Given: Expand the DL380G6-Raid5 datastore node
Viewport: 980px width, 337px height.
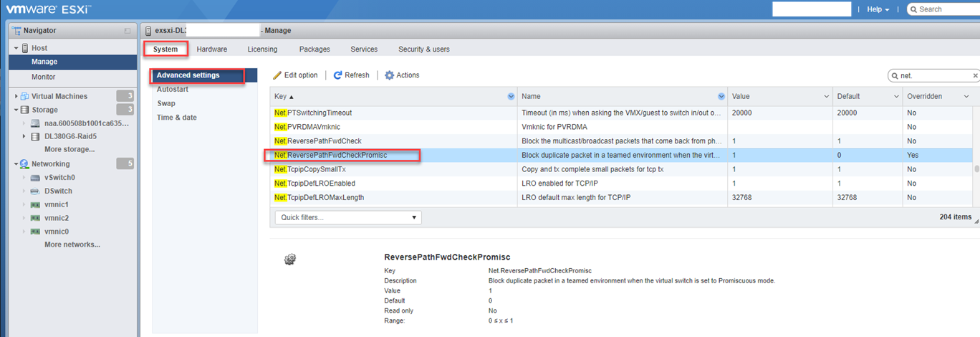Looking at the screenshot, I should pyautogui.click(x=25, y=136).
